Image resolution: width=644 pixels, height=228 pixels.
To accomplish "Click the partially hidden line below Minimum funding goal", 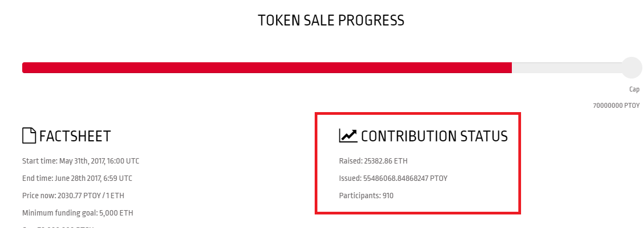I will pyautogui.click(x=58, y=226).
